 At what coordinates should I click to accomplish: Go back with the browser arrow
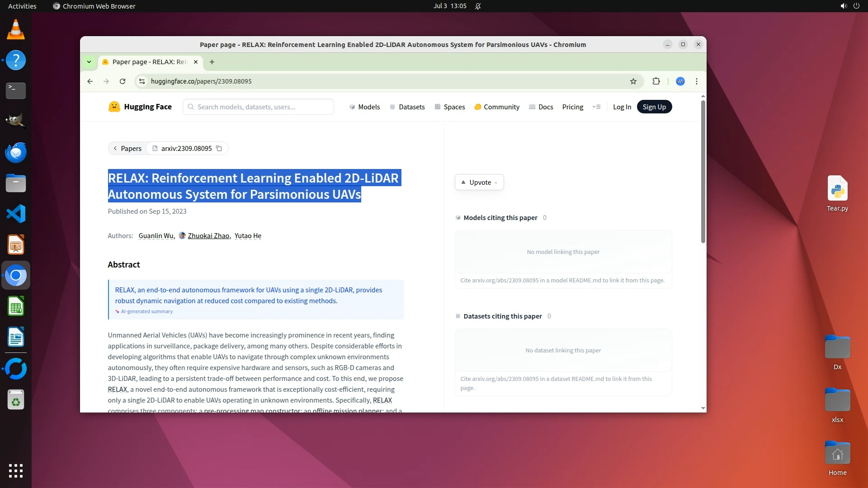(90, 81)
